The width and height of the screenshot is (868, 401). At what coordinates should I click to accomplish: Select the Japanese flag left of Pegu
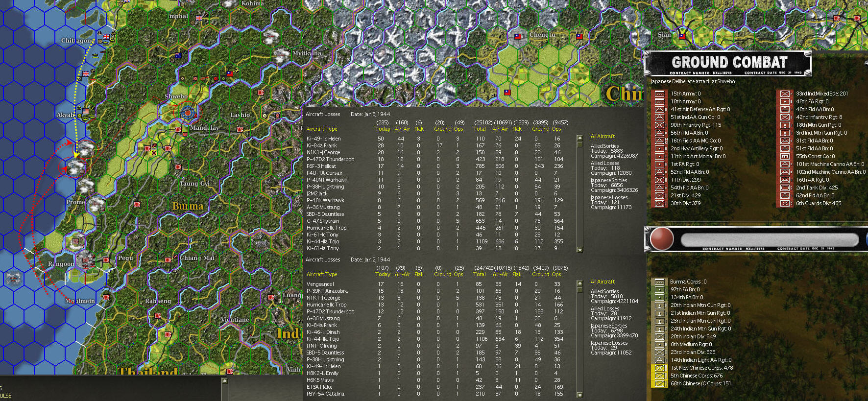click(x=106, y=260)
